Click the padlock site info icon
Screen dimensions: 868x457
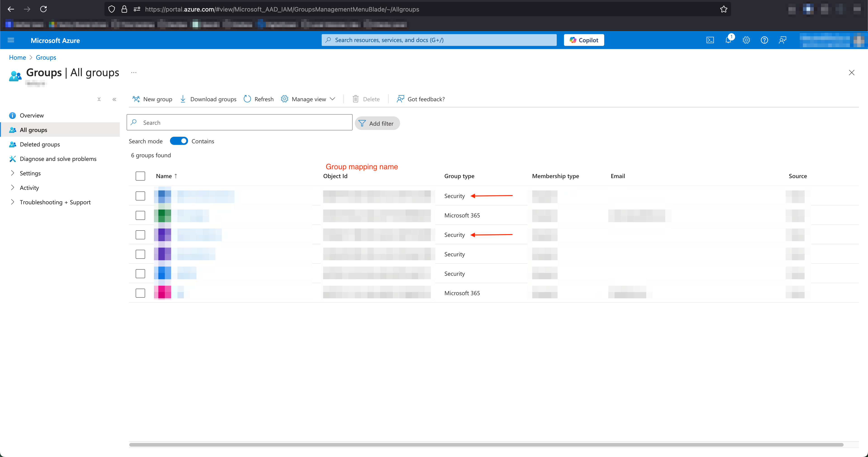[124, 9]
